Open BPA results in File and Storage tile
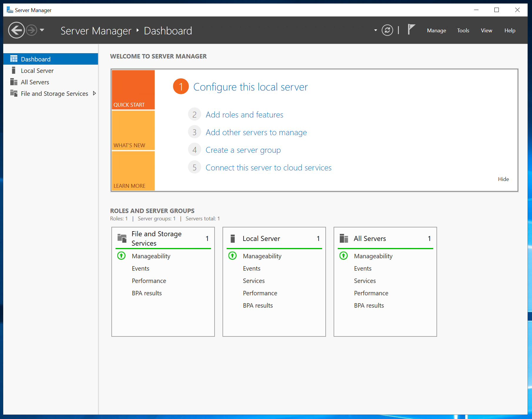This screenshot has height=419, width=532. point(147,293)
